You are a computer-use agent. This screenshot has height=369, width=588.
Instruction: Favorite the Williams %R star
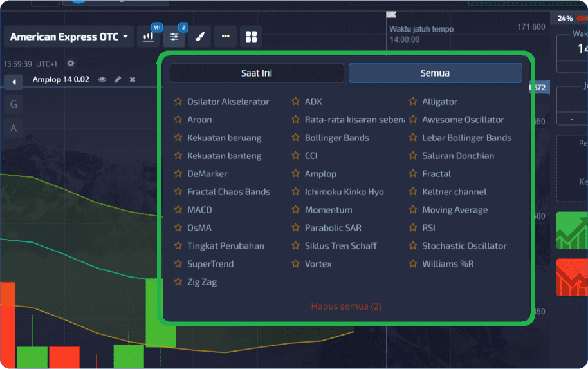tap(413, 263)
